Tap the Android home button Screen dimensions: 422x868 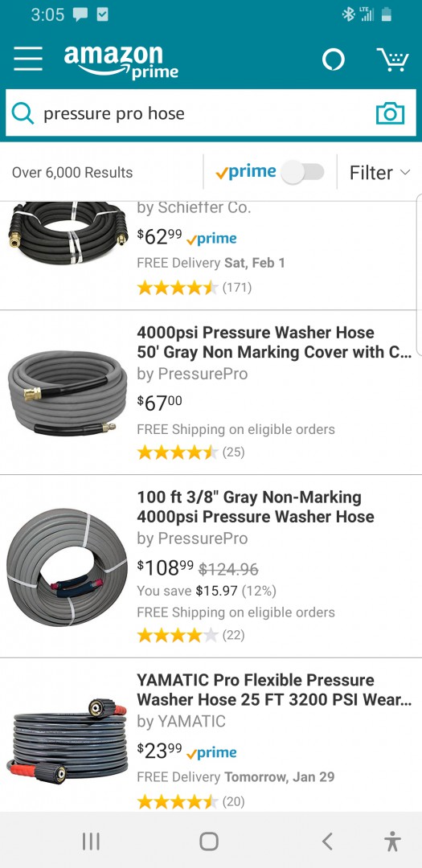point(209,841)
